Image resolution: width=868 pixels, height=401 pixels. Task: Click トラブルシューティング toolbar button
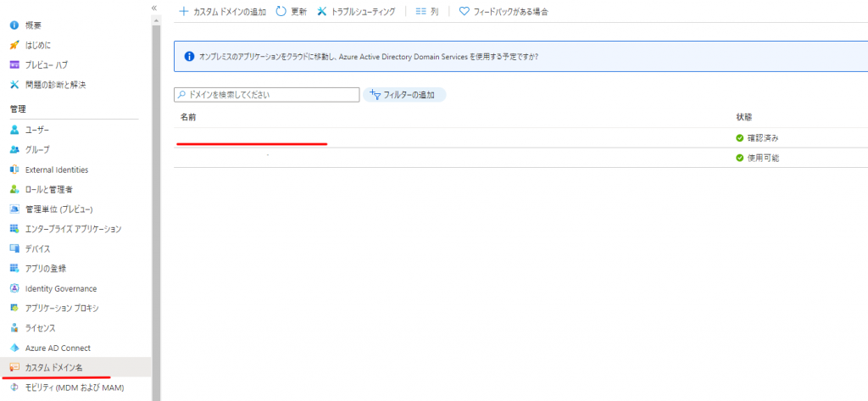point(356,11)
